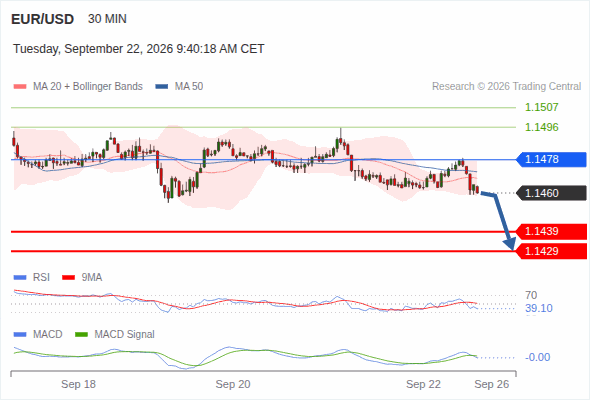Click the black 1.1460 current price tag

point(551,193)
